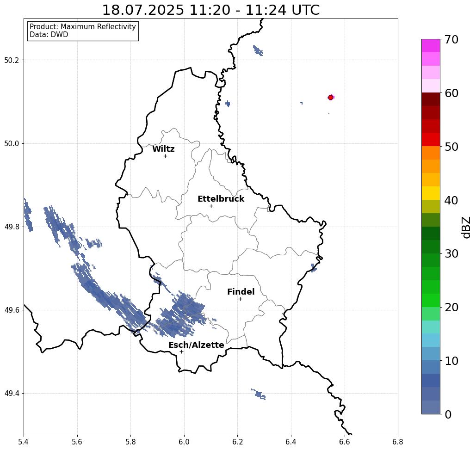Click the longitude label 6.0
This screenshot has height=450, width=476.
[184, 442]
